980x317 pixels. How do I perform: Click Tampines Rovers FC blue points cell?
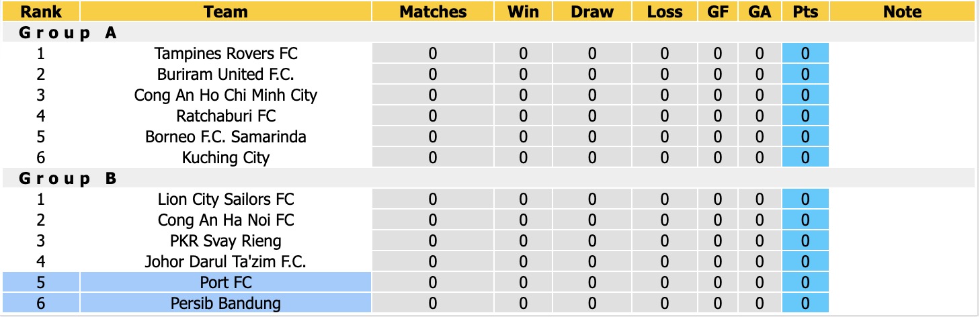(x=805, y=53)
